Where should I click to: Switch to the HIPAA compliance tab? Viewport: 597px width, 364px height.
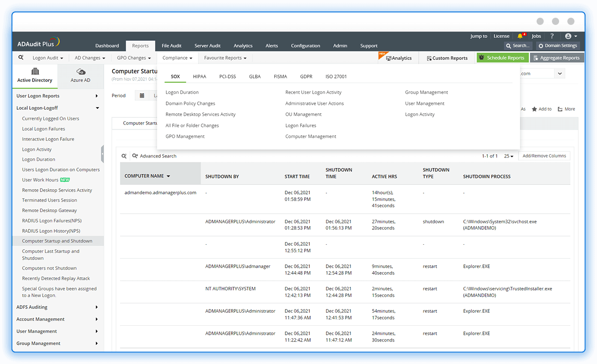[x=199, y=76]
